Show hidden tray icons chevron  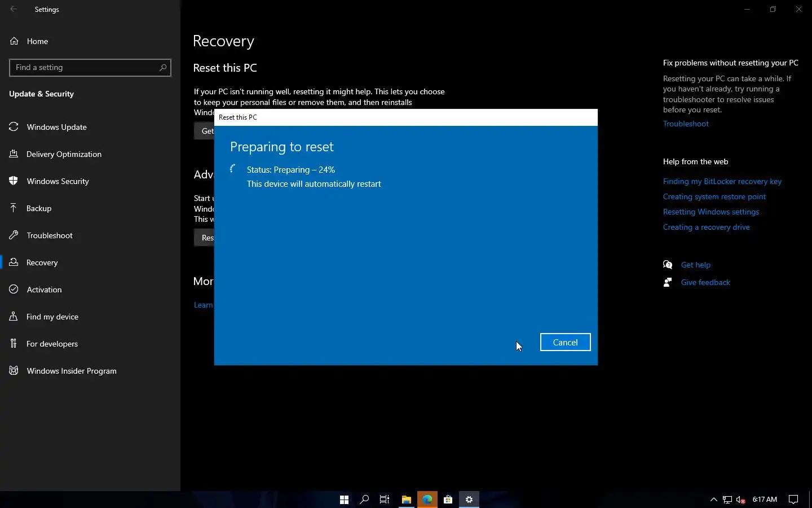point(713,500)
